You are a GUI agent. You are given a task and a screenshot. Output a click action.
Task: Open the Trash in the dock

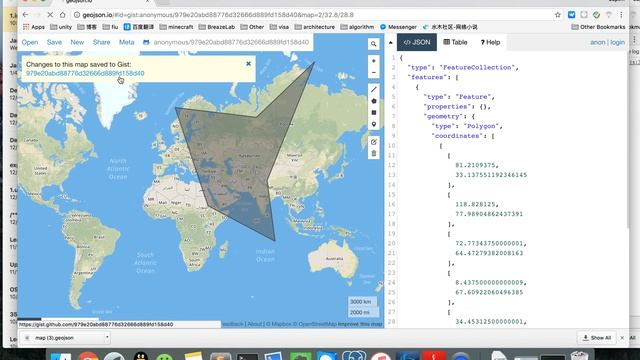[579, 356]
